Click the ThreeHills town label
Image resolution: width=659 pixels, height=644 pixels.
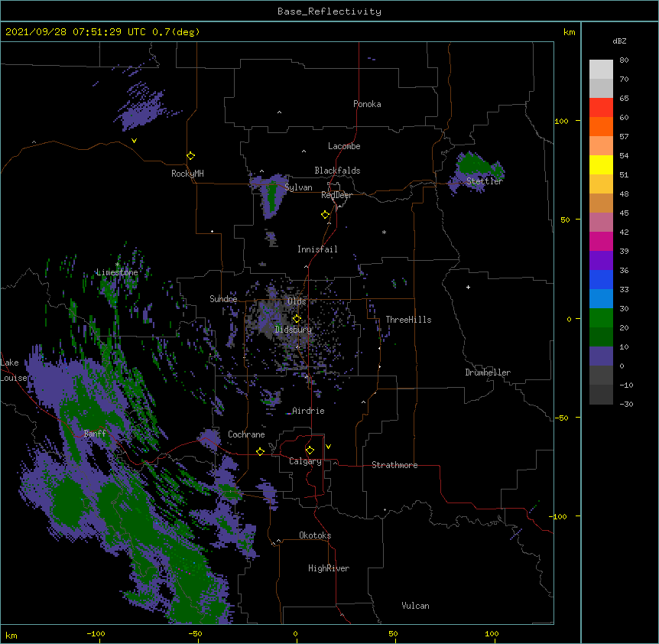[408, 320]
